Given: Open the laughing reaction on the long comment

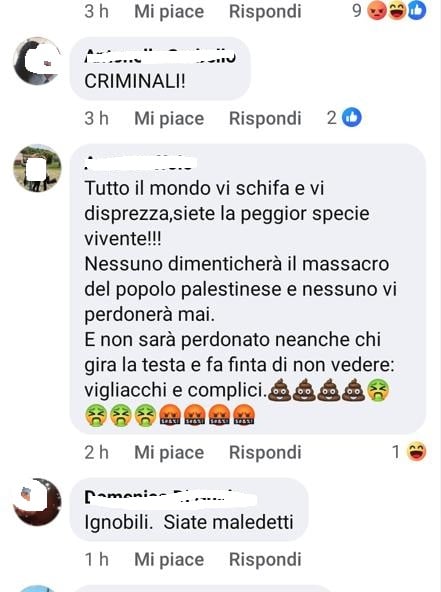Looking at the screenshot, I should pos(417,452).
